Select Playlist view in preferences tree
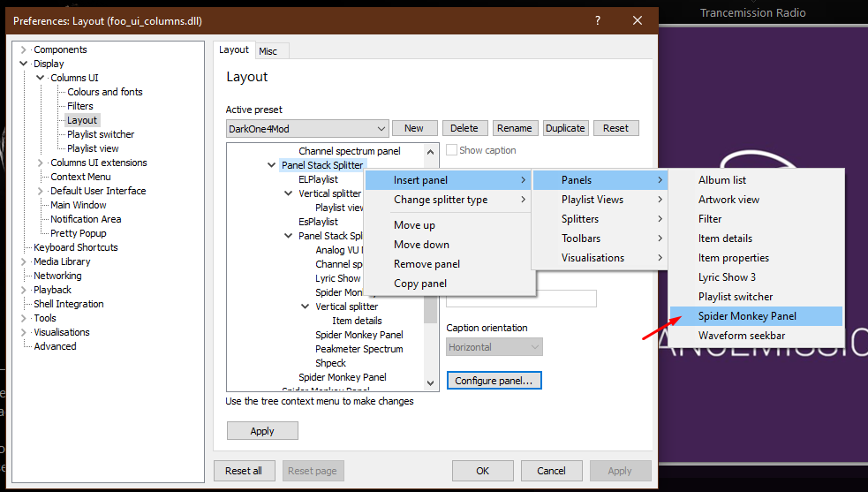This screenshot has width=868, height=492. [93, 148]
